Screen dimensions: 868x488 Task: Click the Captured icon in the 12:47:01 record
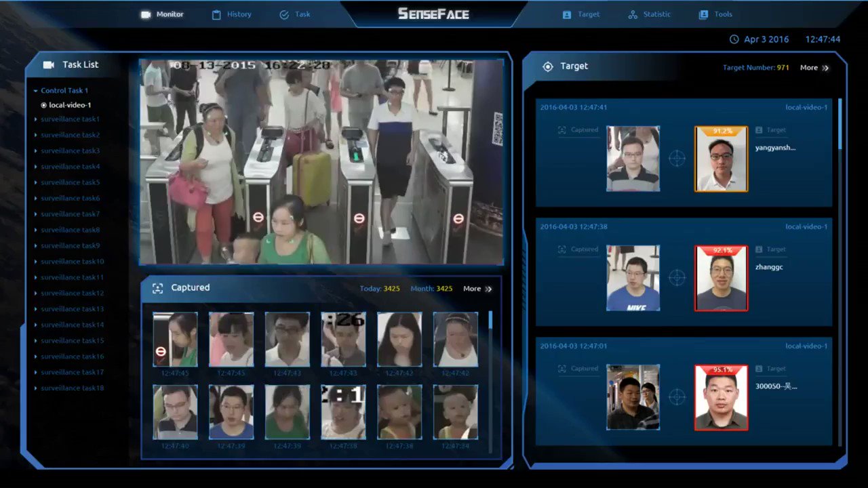coord(561,369)
